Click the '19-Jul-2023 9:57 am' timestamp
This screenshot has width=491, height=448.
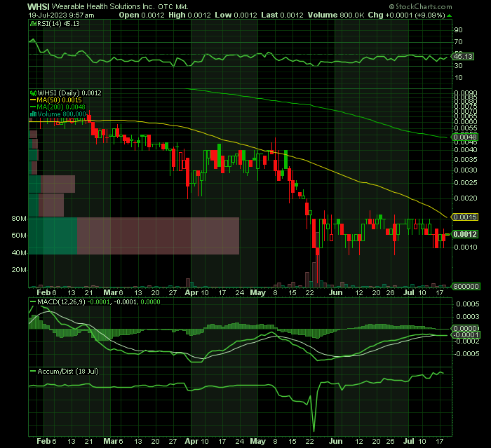(x=62, y=15)
